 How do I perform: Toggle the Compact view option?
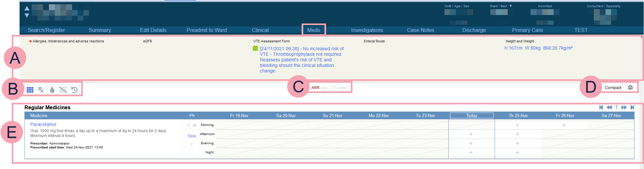click(613, 88)
